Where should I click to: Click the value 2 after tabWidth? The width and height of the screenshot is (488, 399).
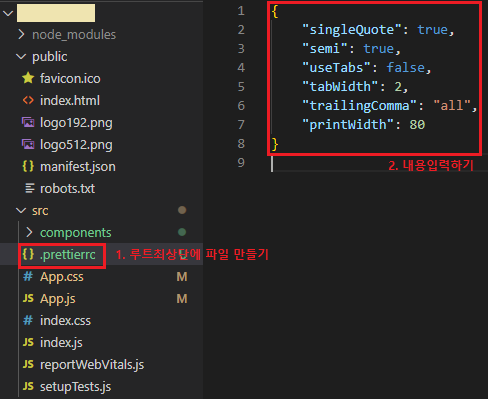(x=398, y=87)
